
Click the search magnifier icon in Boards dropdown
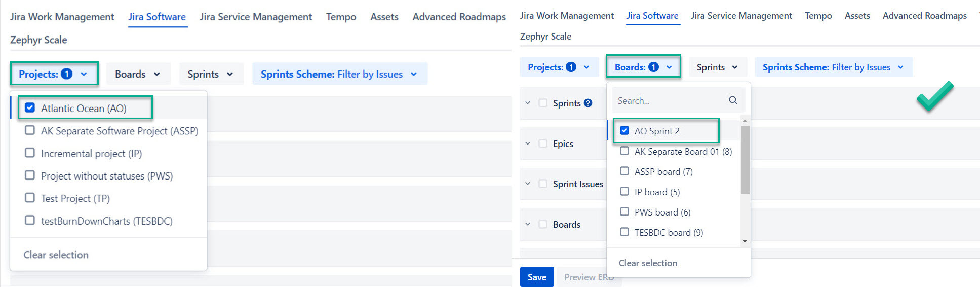733,100
